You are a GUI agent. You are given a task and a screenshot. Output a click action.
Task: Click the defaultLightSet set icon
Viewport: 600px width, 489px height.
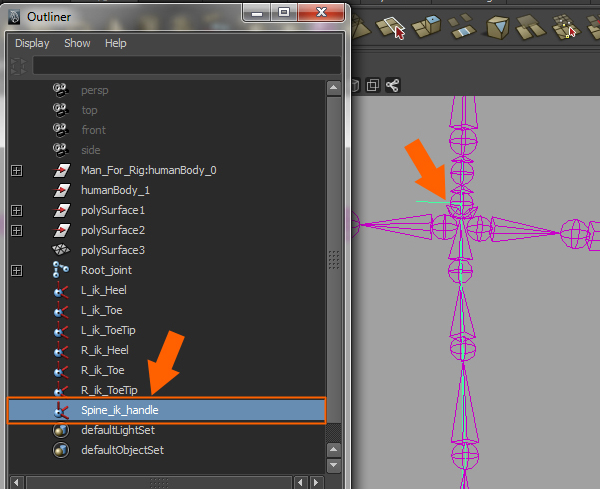coord(61,430)
